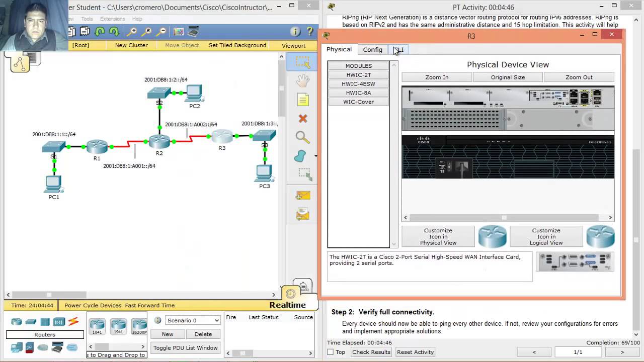This screenshot has height=362, width=644.
Task: Select the WAN Emulation cloud icon
Action: pos(43,347)
